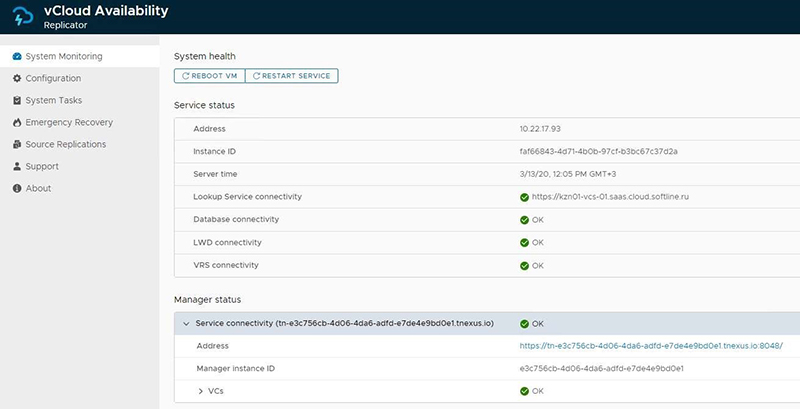The height and width of the screenshot is (409, 800).
Task: Click the Emergency Recovery flame icon
Action: tap(17, 122)
